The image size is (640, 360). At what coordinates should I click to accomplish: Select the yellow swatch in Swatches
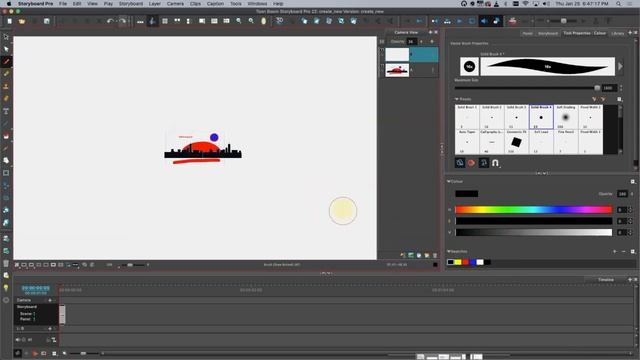coord(458,262)
